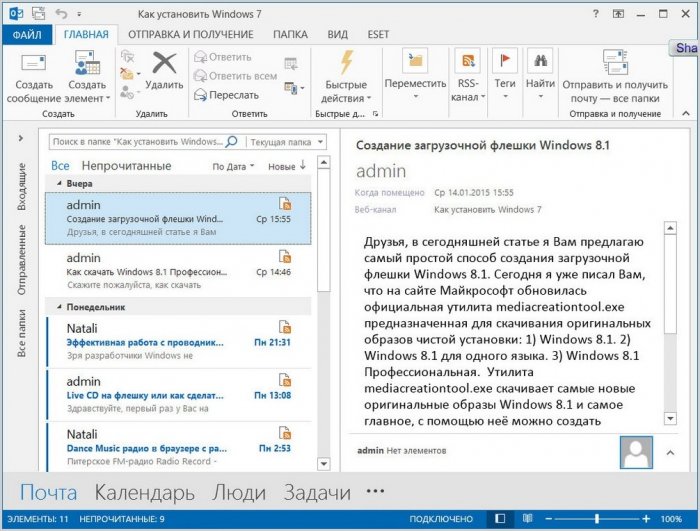Customize quick access toolbar dropdown
This screenshot has height=531, width=700.
click(x=79, y=14)
